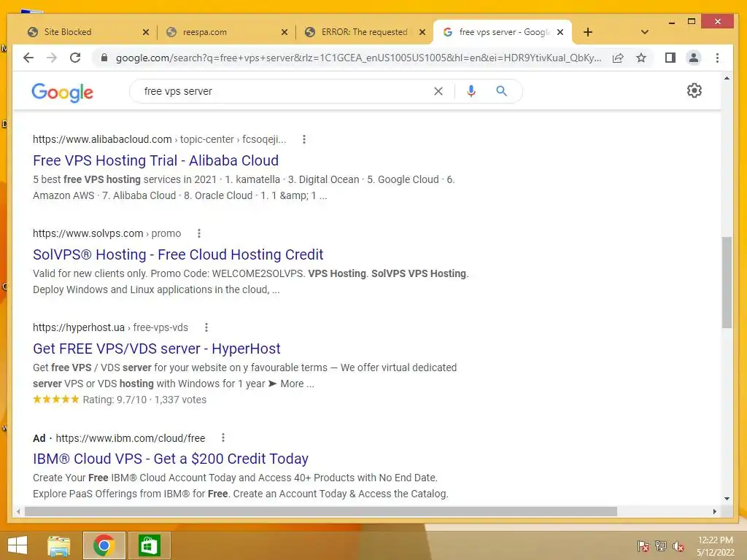747x560 pixels.
Task: View site security lock information
Action: coord(104,58)
